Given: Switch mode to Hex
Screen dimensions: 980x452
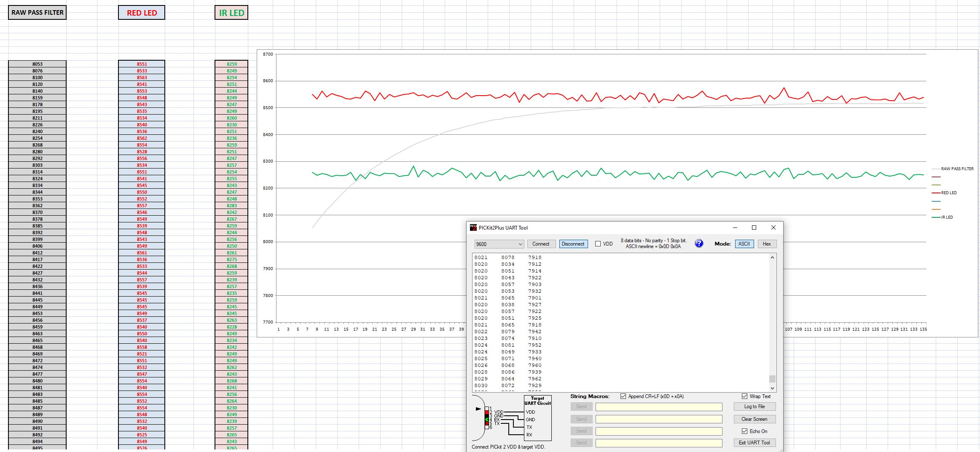Looking at the screenshot, I should click(766, 244).
